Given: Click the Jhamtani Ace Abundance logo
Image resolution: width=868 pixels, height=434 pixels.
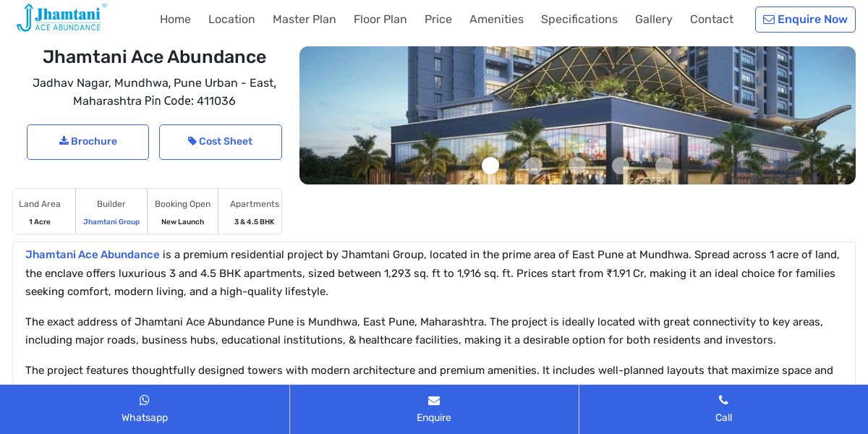Looking at the screenshot, I should point(61,18).
